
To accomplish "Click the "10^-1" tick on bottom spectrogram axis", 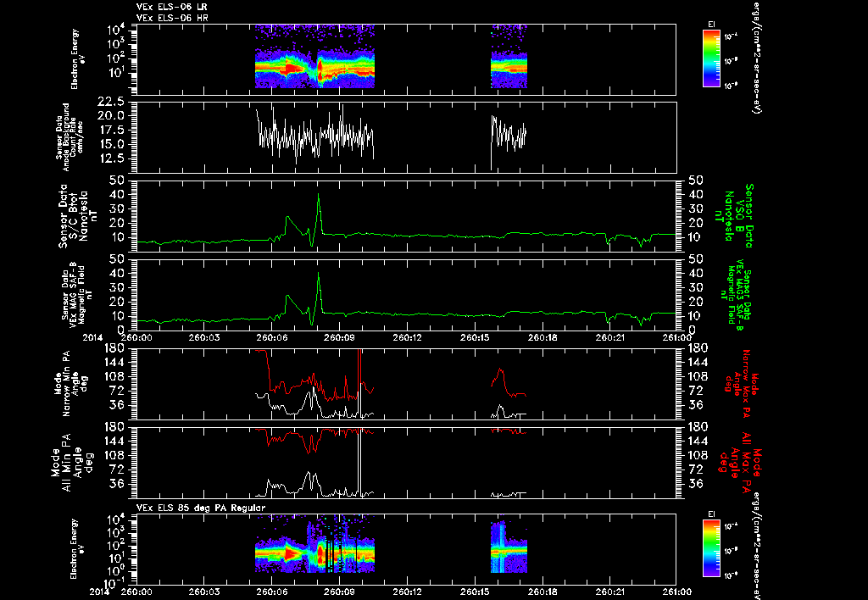I will point(114,582).
